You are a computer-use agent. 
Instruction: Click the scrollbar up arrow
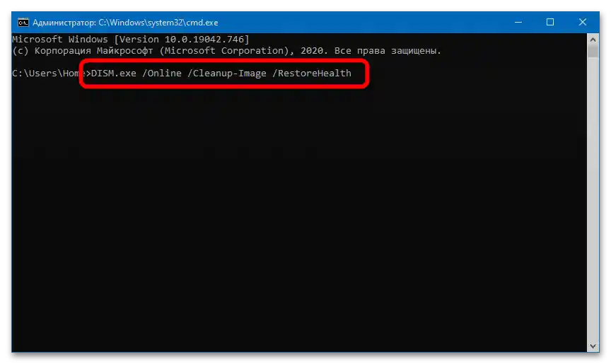pyautogui.click(x=593, y=40)
